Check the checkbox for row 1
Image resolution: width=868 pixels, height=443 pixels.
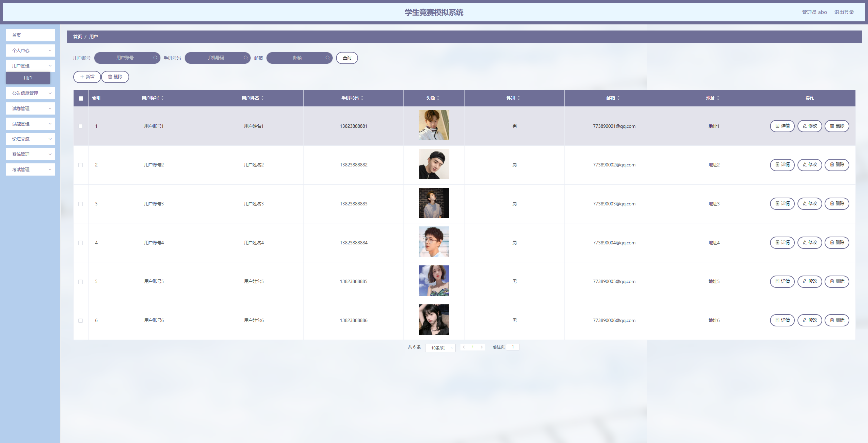[81, 126]
